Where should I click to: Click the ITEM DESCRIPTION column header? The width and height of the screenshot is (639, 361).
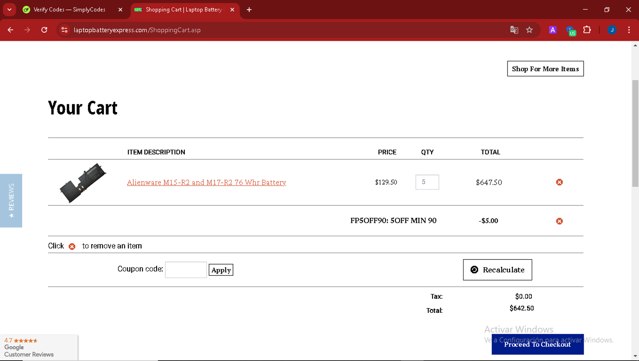point(156,152)
